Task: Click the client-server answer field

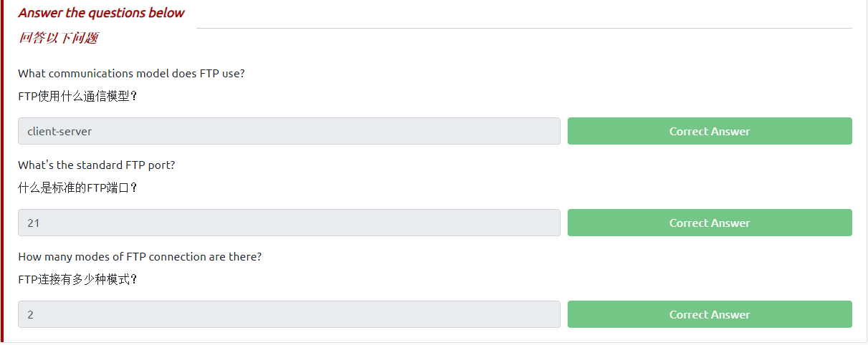Action: [289, 131]
